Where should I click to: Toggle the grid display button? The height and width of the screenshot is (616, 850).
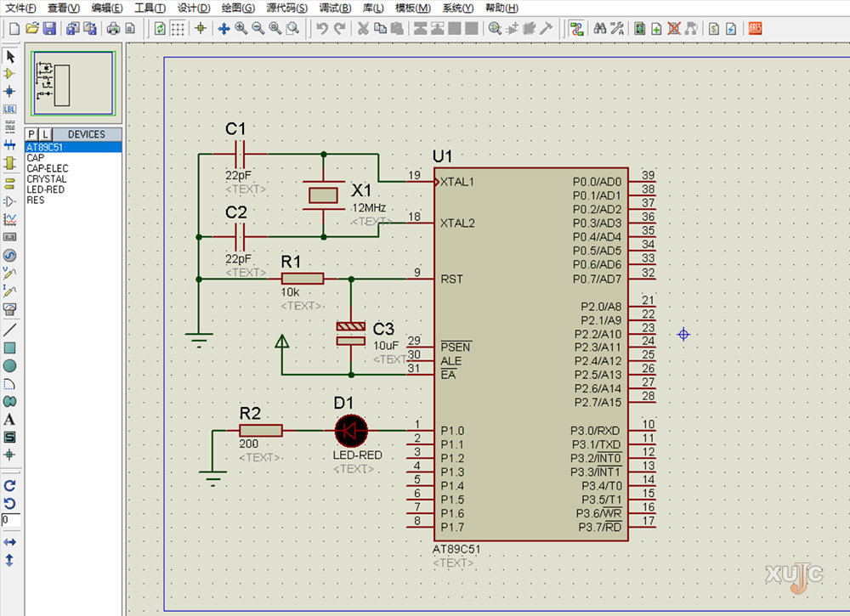(x=178, y=28)
